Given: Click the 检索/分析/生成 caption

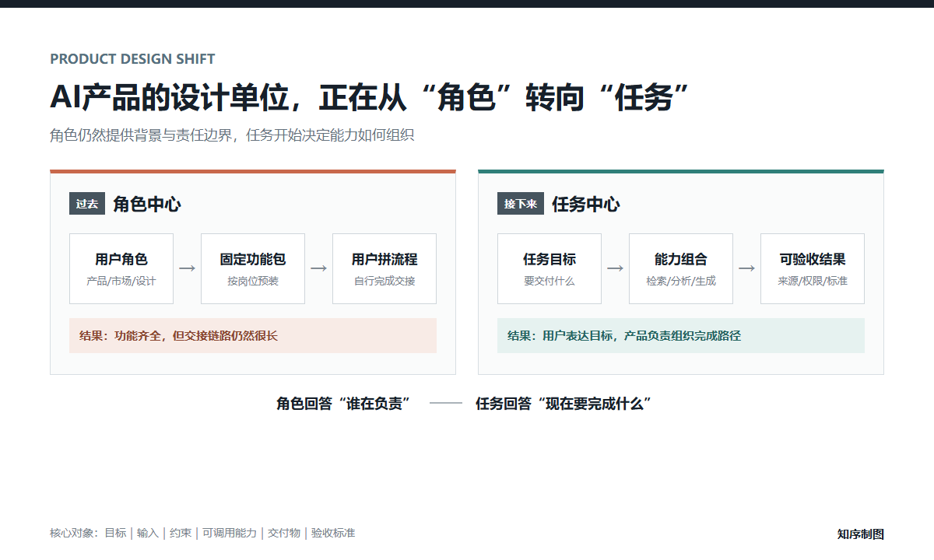Looking at the screenshot, I should pos(681,281).
